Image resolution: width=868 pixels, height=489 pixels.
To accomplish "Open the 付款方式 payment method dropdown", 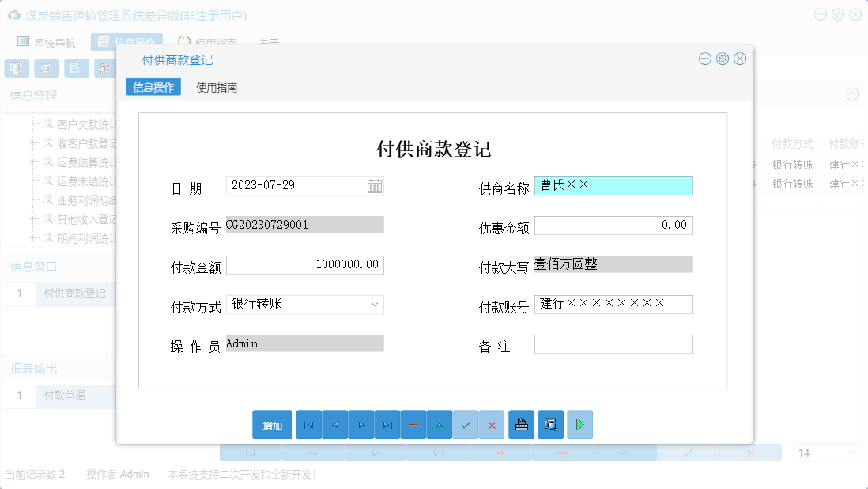I will pyautogui.click(x=373, y=304).
